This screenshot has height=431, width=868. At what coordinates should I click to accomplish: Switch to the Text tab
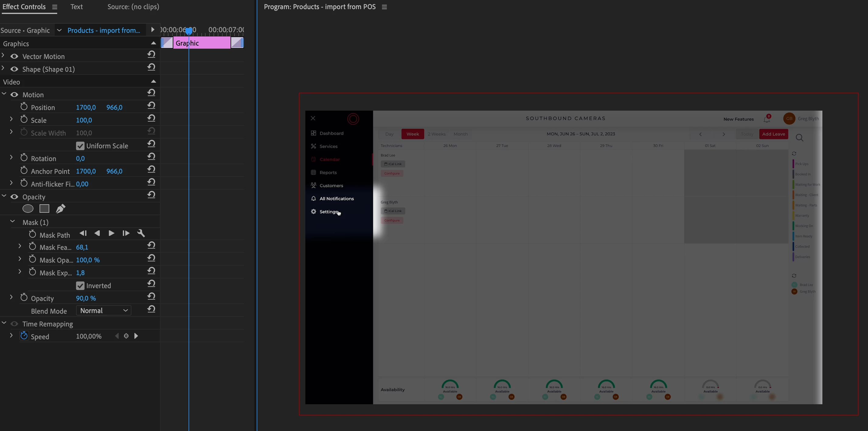coord(76,7)
